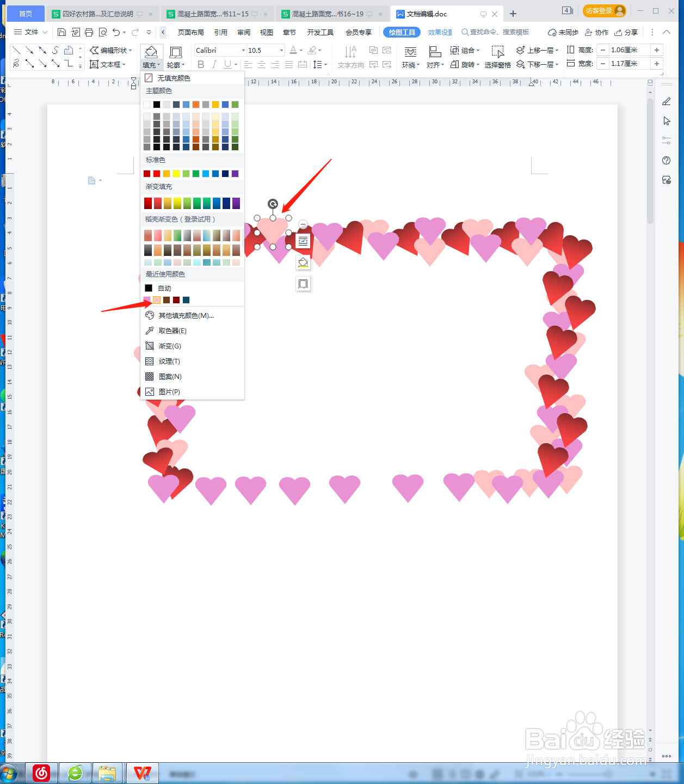Pick standard yellow color swatch
The height and width of the screenshot is (784, 684).
coord(176,174)
